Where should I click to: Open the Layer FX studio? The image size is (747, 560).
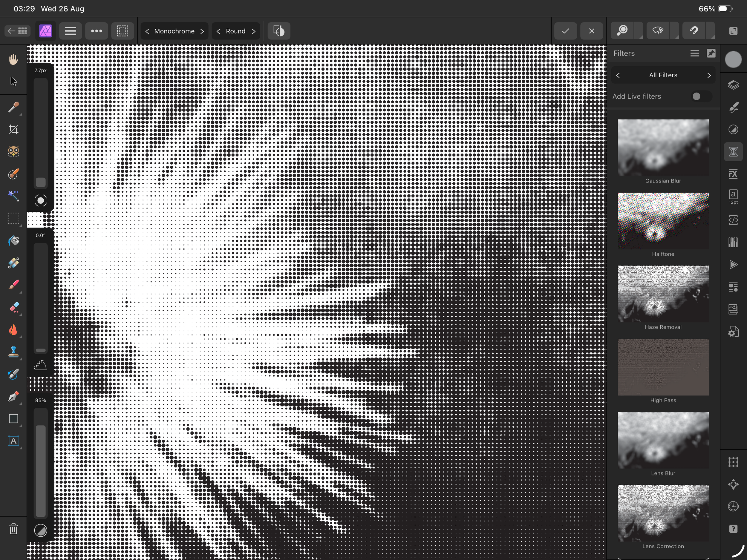(x=733, y=174)
